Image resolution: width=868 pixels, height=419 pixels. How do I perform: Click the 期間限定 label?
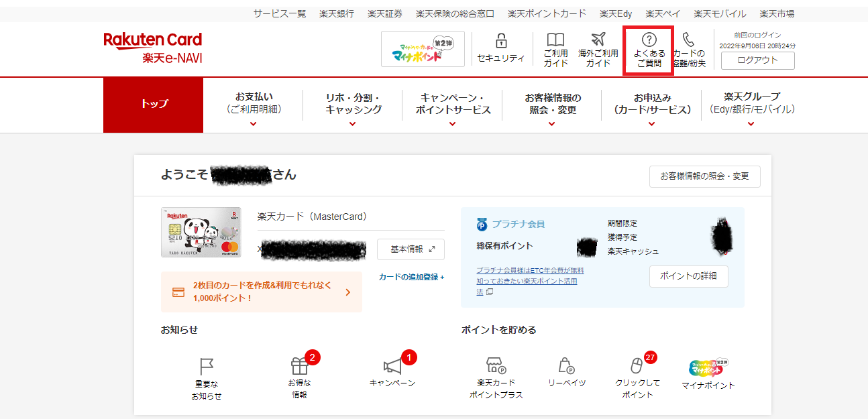pyautogui.click(x=622, y=223)
